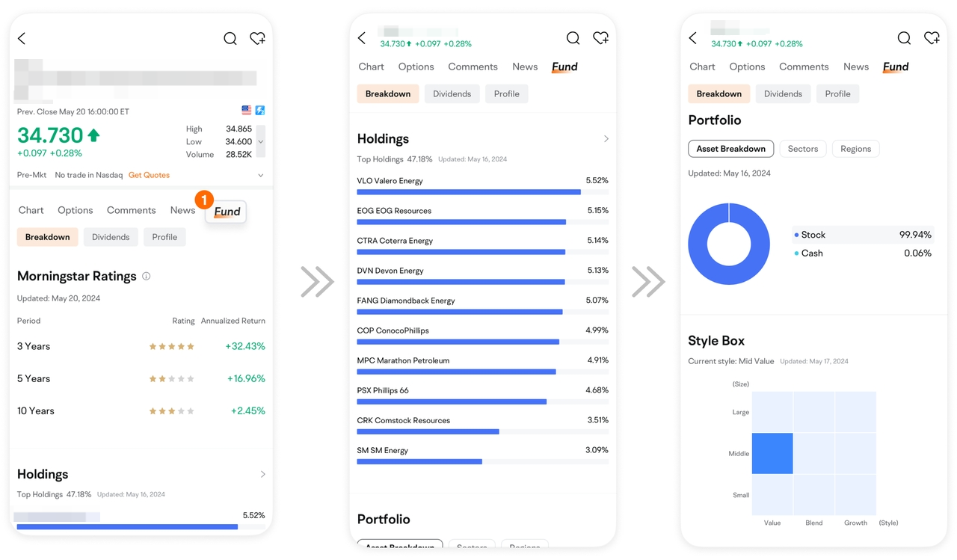Screen dimensions: 957x560
Task: Open the Comments tab on the middle screen
Action: pos(473,67)
